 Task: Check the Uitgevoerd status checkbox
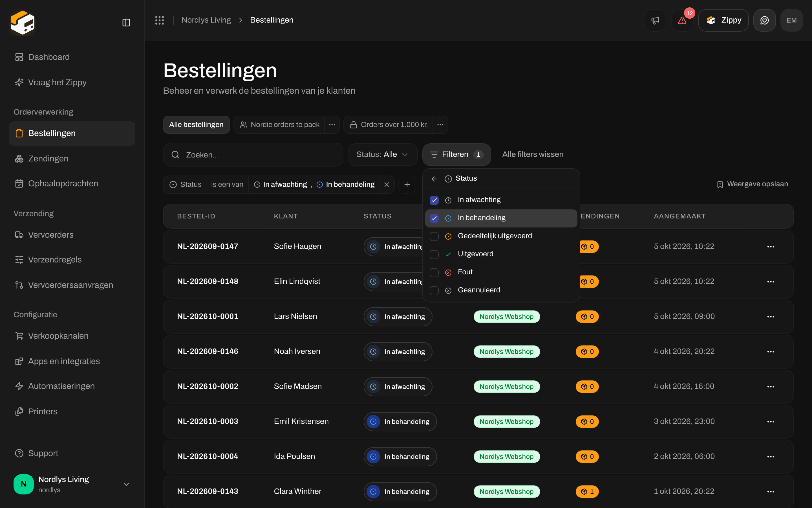pyautogui.click(x=434, y=254)
